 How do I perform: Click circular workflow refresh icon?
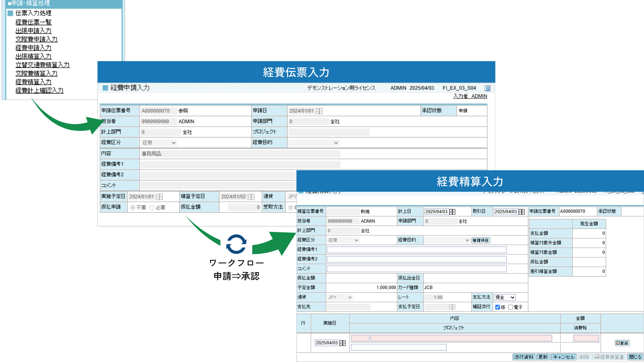point(236,244)
